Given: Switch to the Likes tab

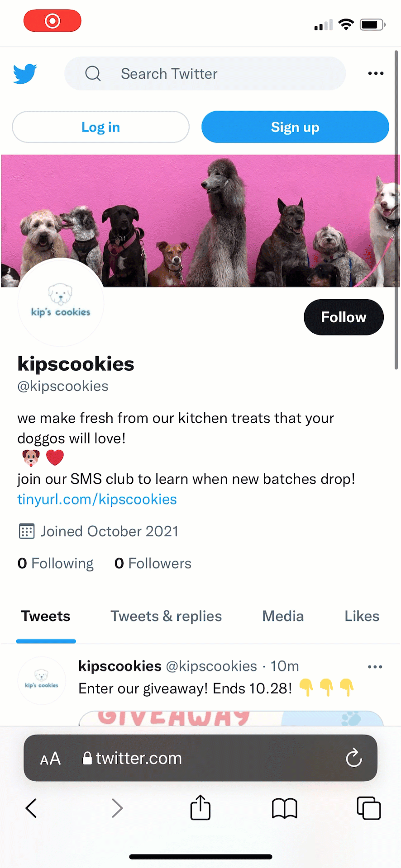Looking at the screenshot, I should 362,616.
